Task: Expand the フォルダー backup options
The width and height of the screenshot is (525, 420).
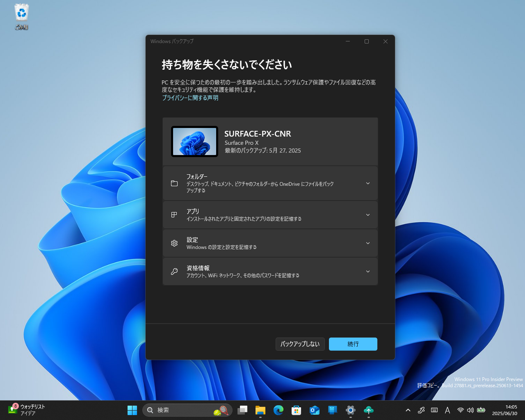Action: point(368,183)
